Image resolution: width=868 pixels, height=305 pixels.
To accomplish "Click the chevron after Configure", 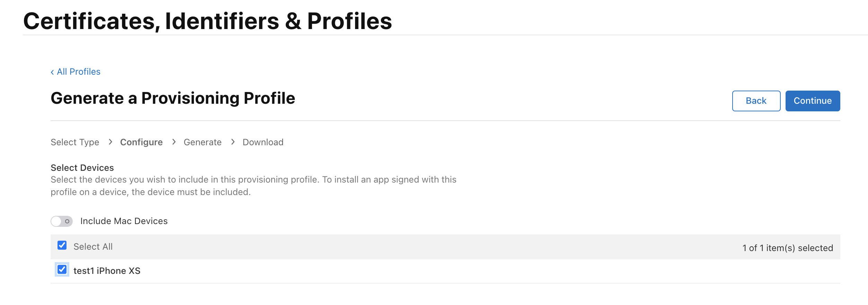I will pos(174,142).
